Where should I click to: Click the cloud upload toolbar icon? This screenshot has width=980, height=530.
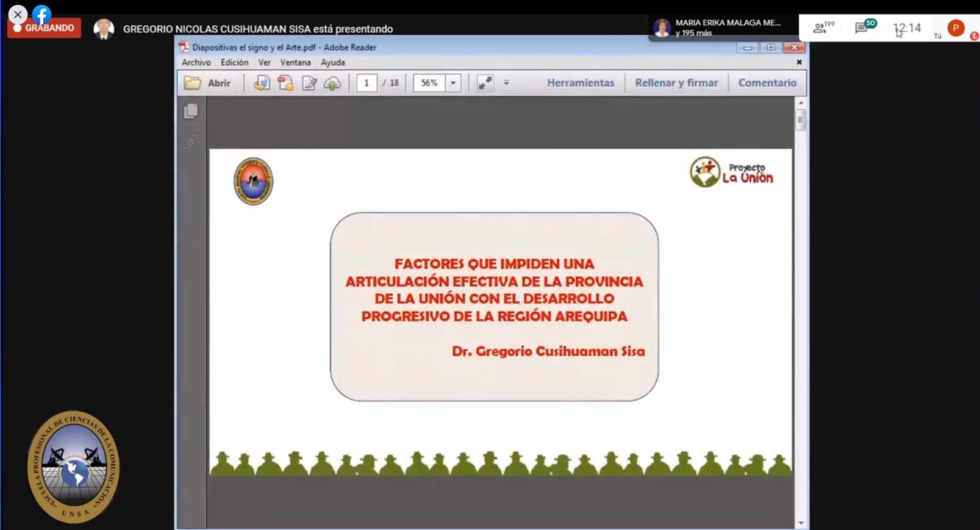pos(332,83)
